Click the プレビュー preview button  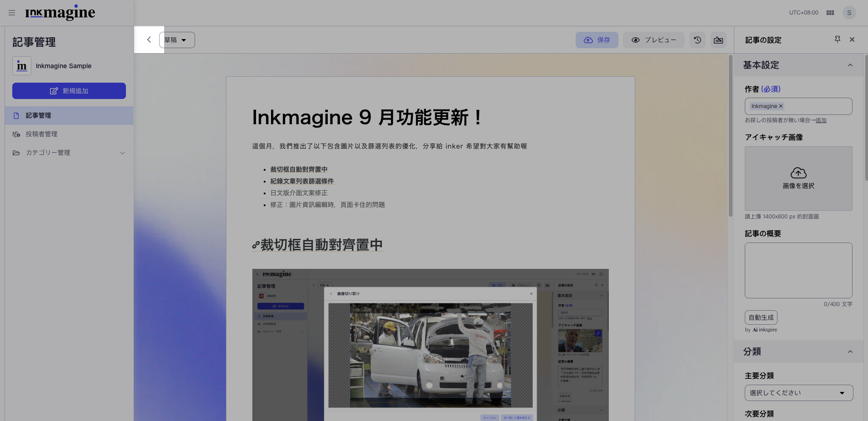[x=654, y=40]
